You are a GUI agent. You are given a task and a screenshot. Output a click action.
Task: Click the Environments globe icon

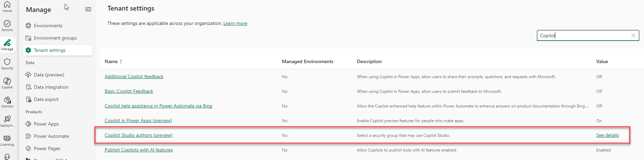click(x=28, y=26)
